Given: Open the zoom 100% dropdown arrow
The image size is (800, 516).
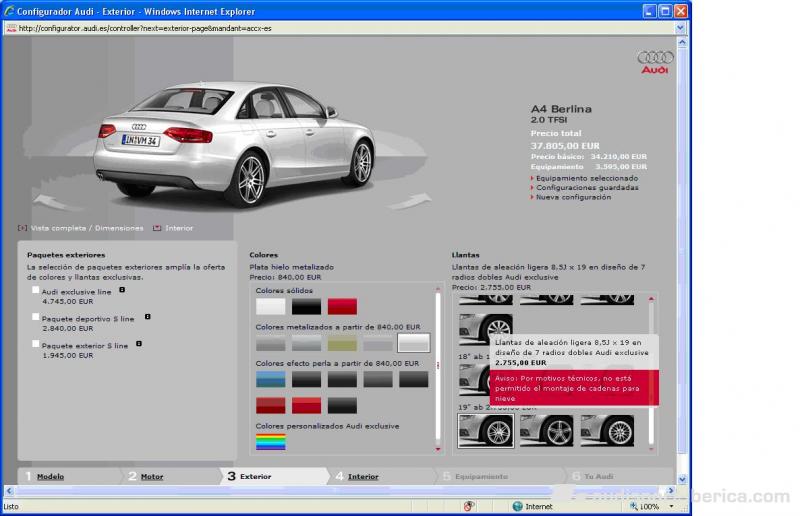Looking at the screenshot, I should [x=671, y=506].
